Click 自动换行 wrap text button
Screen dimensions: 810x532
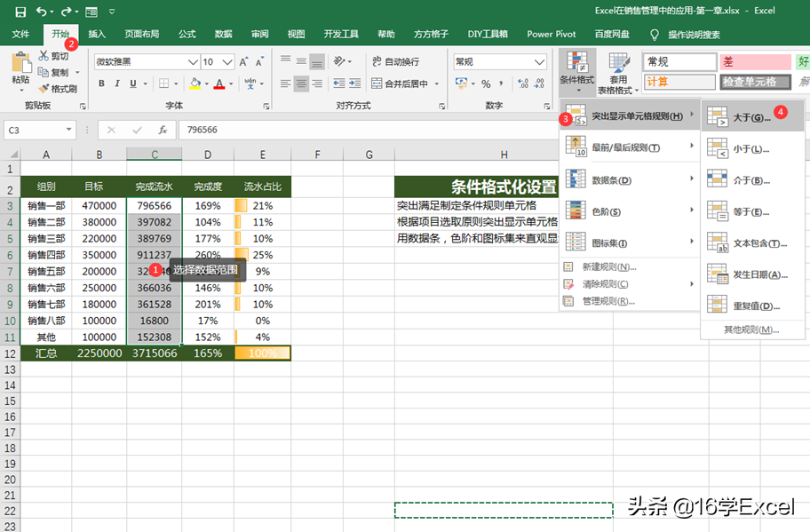point(396,61)
